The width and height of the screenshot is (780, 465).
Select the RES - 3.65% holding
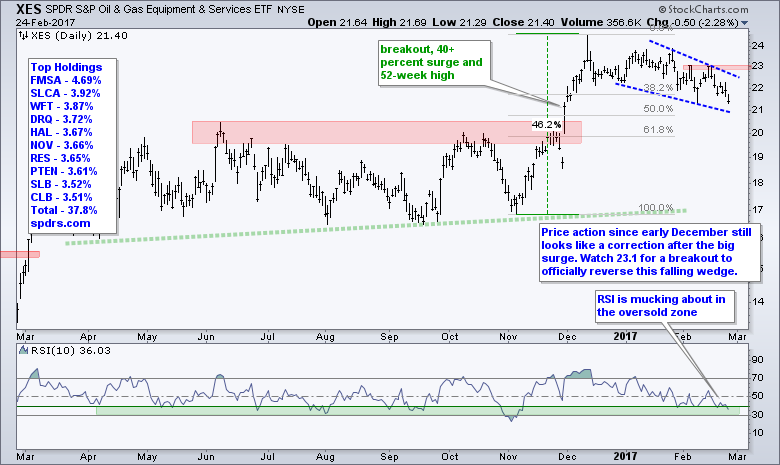pyautogui.click(x=60, y=158)
